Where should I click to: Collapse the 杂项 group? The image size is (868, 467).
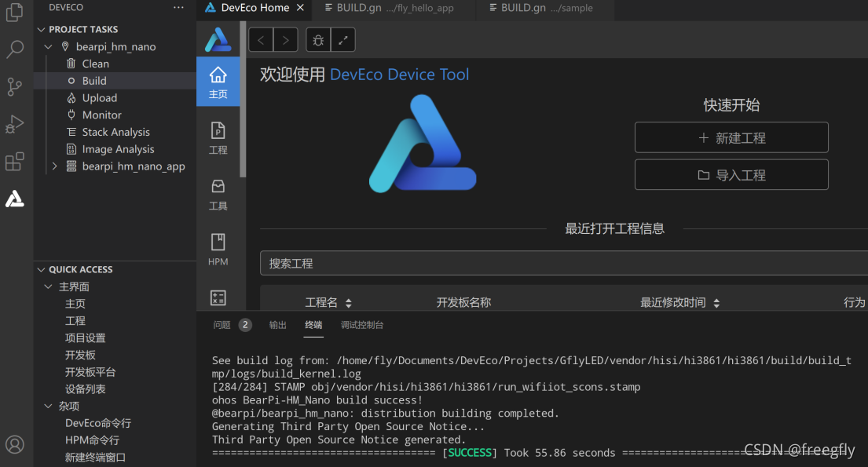(48, 406)
